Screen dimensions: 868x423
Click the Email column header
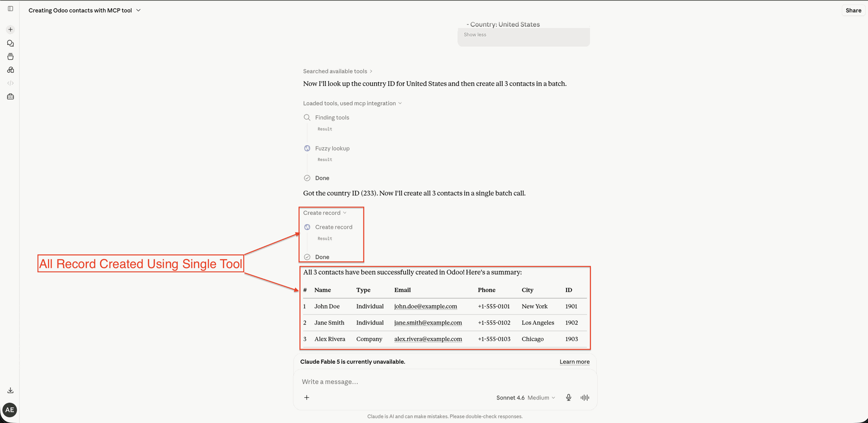pyautogui.click(x=402, y=290)
